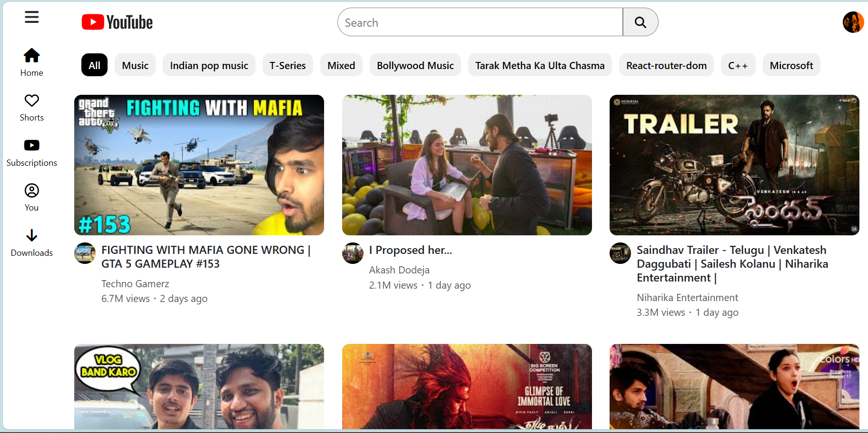Click the magnifier search button
The width and height of the screenshot is (868, 433).
tap(641, 22)
